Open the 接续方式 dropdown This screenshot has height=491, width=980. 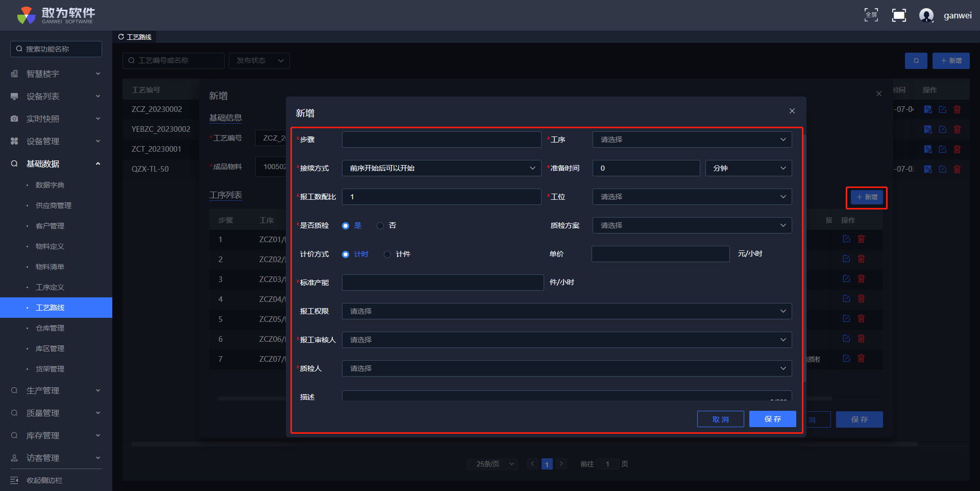(x=441, y=168)
